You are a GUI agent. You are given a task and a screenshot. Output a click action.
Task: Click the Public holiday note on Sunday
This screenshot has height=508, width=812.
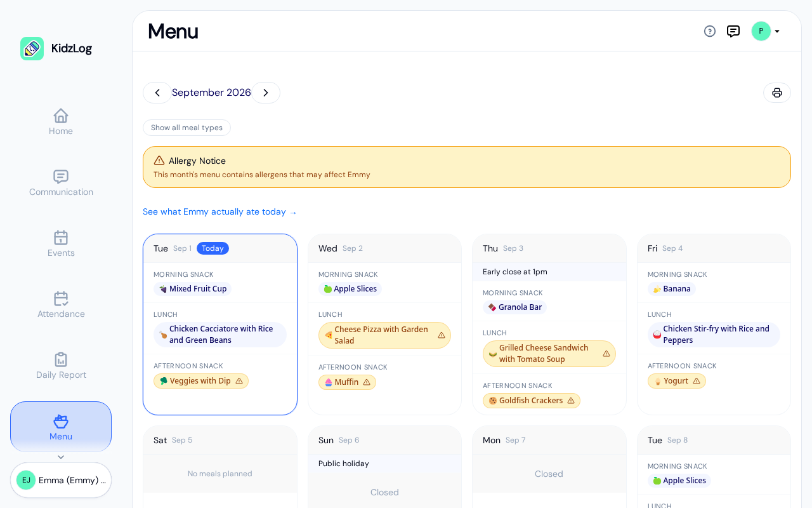(x=344, y=464)
